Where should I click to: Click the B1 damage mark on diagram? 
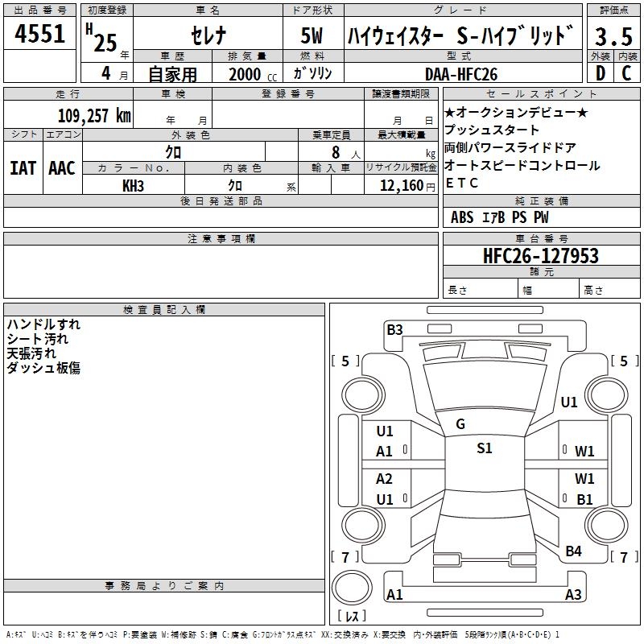(x=584, y=499)
